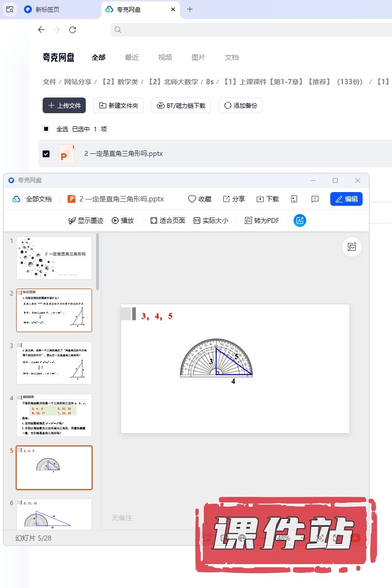Viewport: 392px width, 588px height.
Task: Convert with 转为PDF toolbar icon
Action: pyautogui.click(x=248, y=220)
